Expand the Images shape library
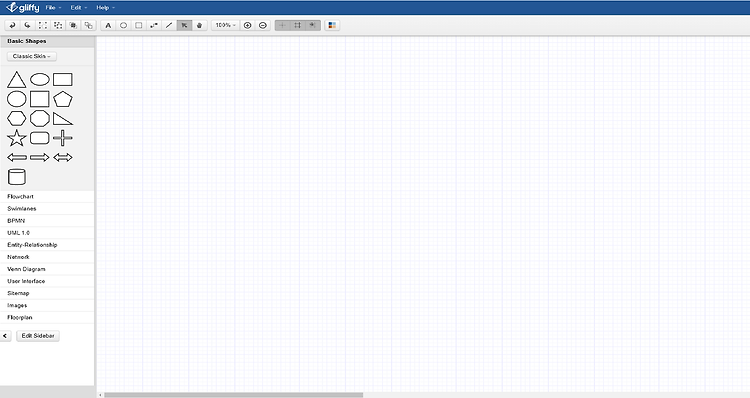Image resolution: width=750 pixels, height=398 pixels. coord(47,306)
